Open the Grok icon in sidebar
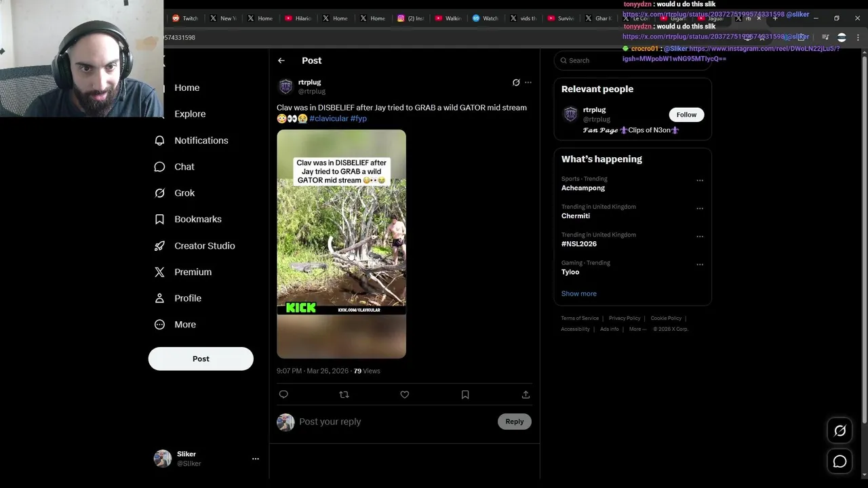The height and width of the screenshot is (488, 868). (x=159, y=193)
